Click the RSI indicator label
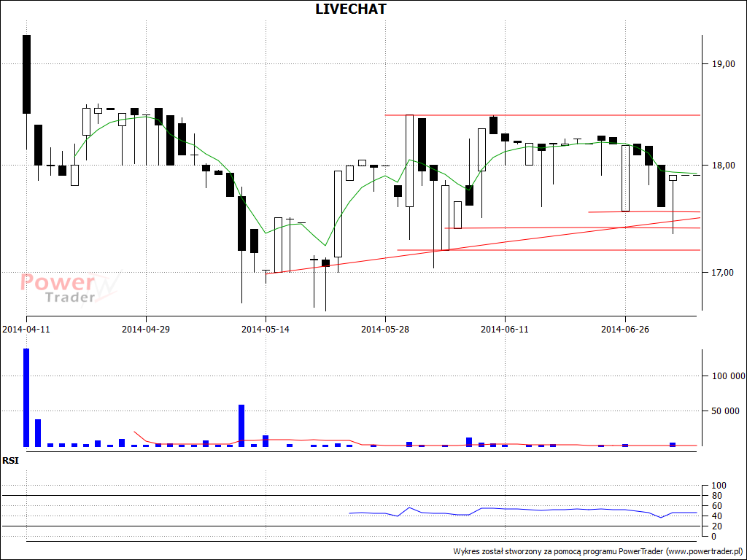Image resolution: width=747 pixels, height=560 pixels. (x=10, y=461)
